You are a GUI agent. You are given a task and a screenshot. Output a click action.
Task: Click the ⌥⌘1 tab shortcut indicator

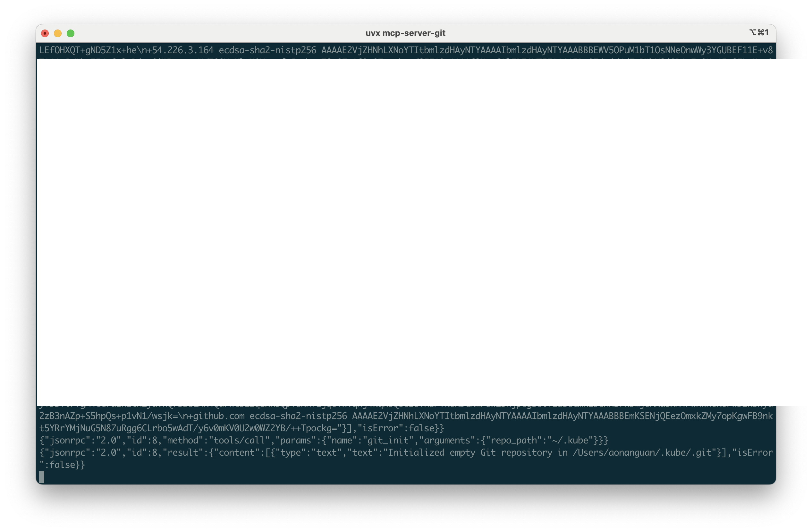[759, 32]
